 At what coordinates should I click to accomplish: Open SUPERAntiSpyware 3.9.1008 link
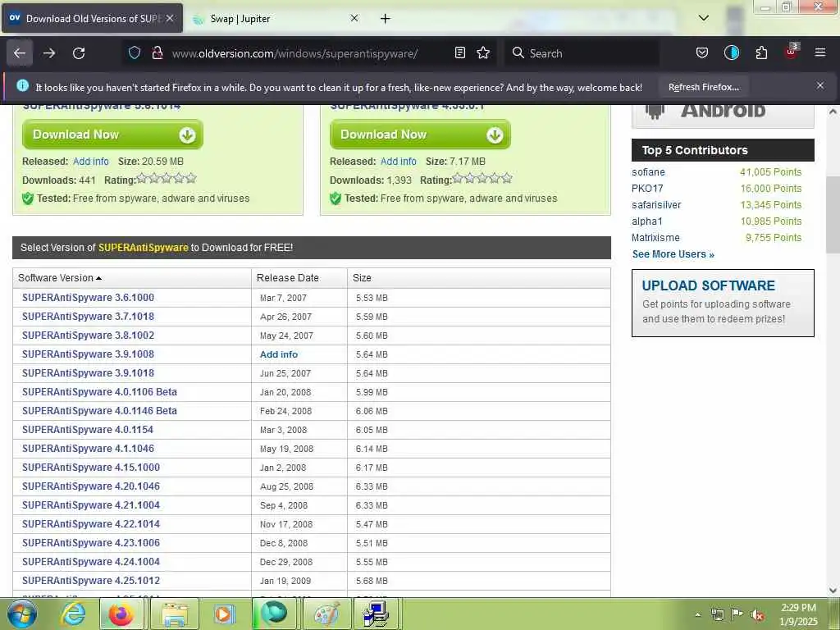[88, 354]
